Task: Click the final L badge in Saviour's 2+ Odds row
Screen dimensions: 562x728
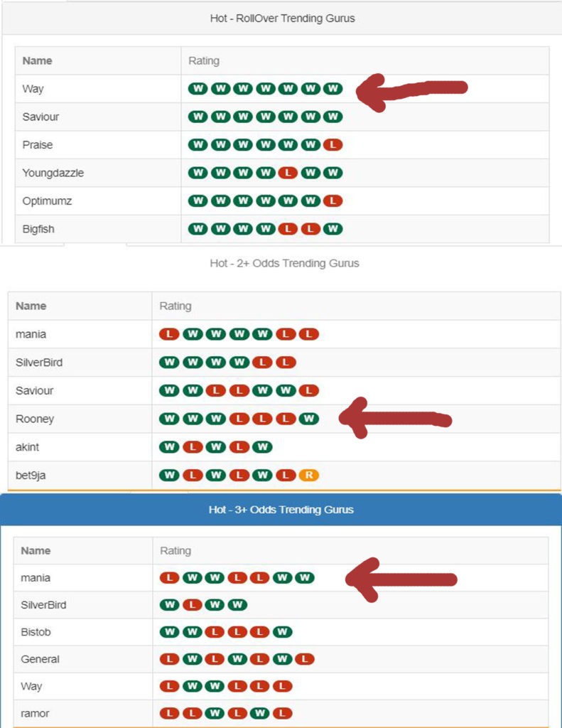Action: click(308, 390)
